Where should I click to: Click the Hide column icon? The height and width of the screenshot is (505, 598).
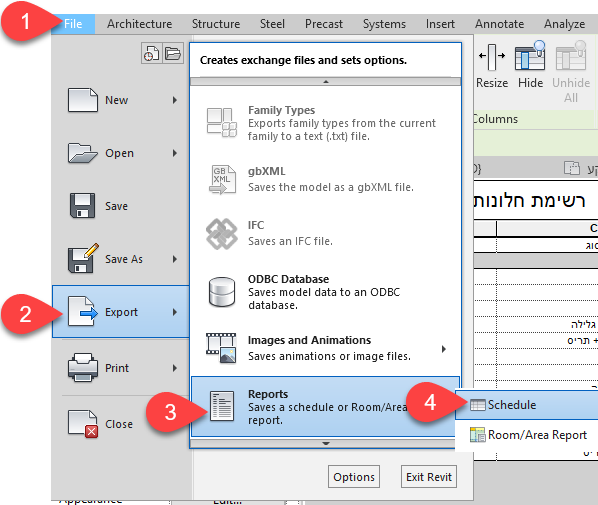[x=530, y=56]
